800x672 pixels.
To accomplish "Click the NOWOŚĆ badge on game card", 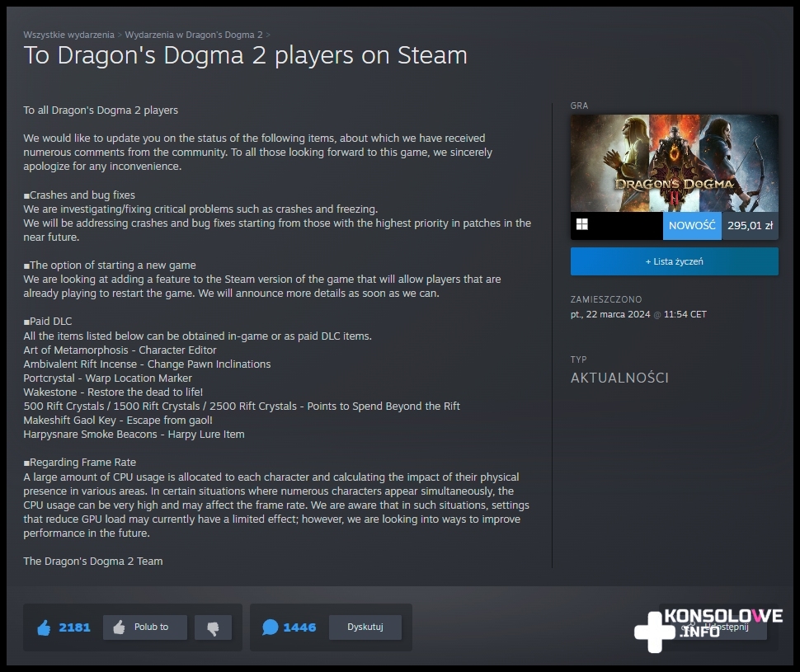I will 692,226.
